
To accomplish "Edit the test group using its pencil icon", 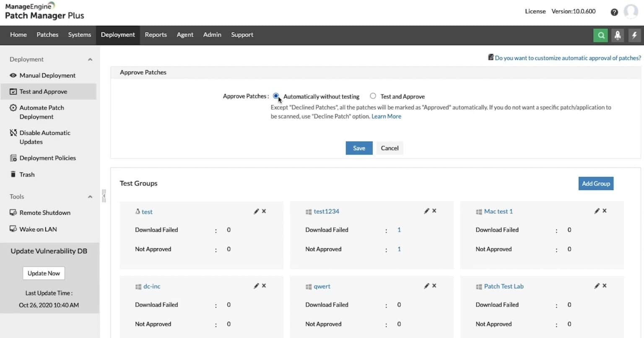I will click(x=256, y=211).
